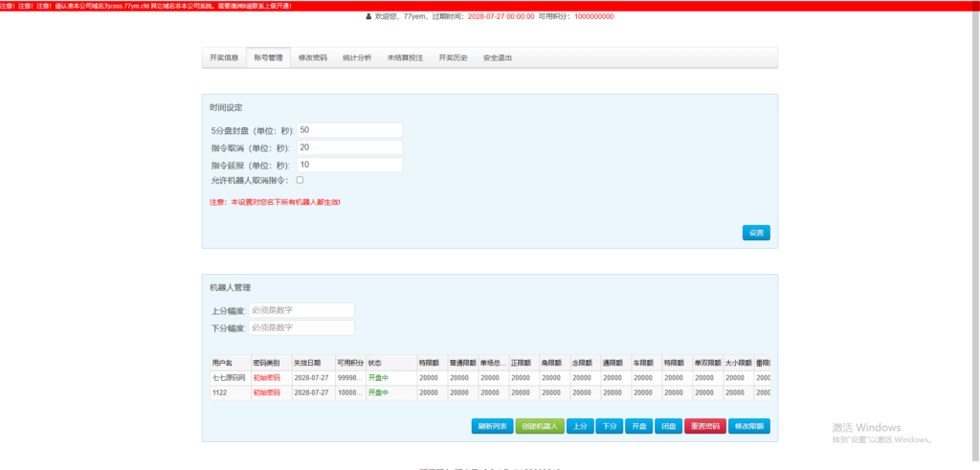Click the 2028-07-27 date in 1122 row

pos(311,392)
